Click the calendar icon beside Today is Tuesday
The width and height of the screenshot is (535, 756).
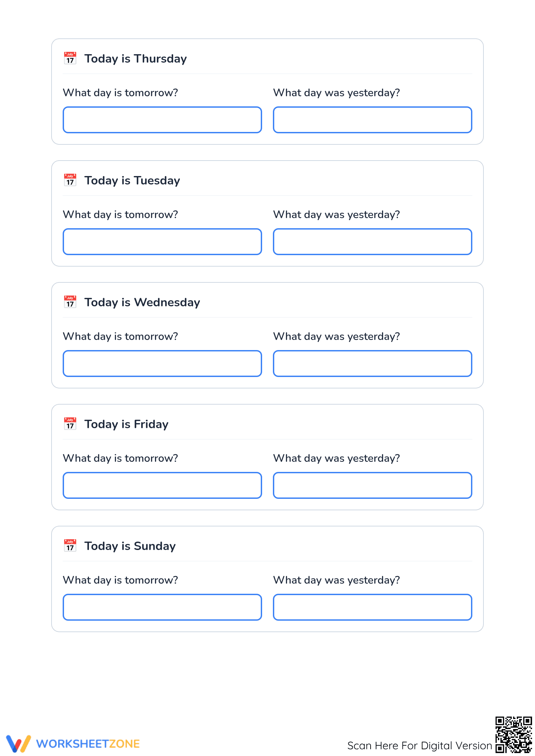(70, 180)
